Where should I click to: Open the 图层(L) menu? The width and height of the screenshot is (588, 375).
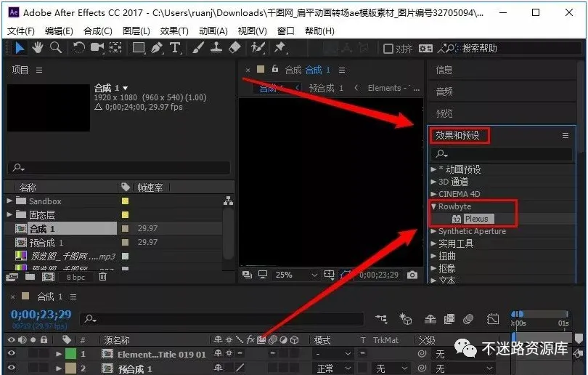click(136, 31)
